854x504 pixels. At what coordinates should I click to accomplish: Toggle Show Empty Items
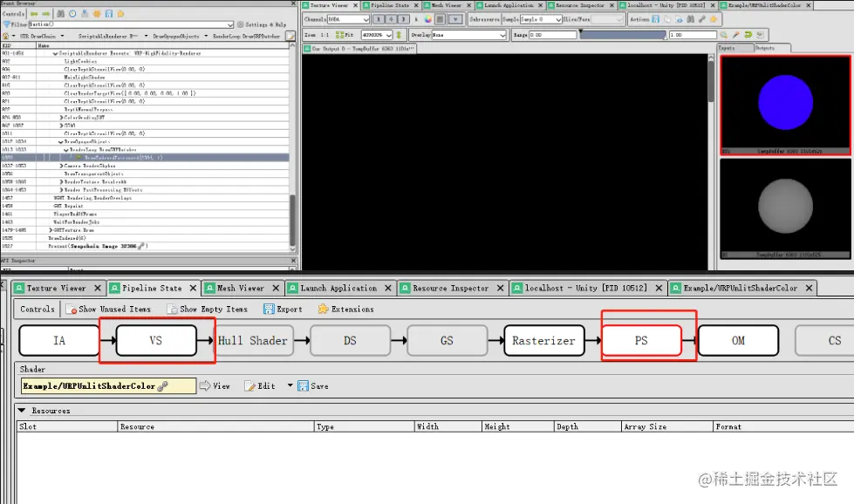click(x=208, y=309)
